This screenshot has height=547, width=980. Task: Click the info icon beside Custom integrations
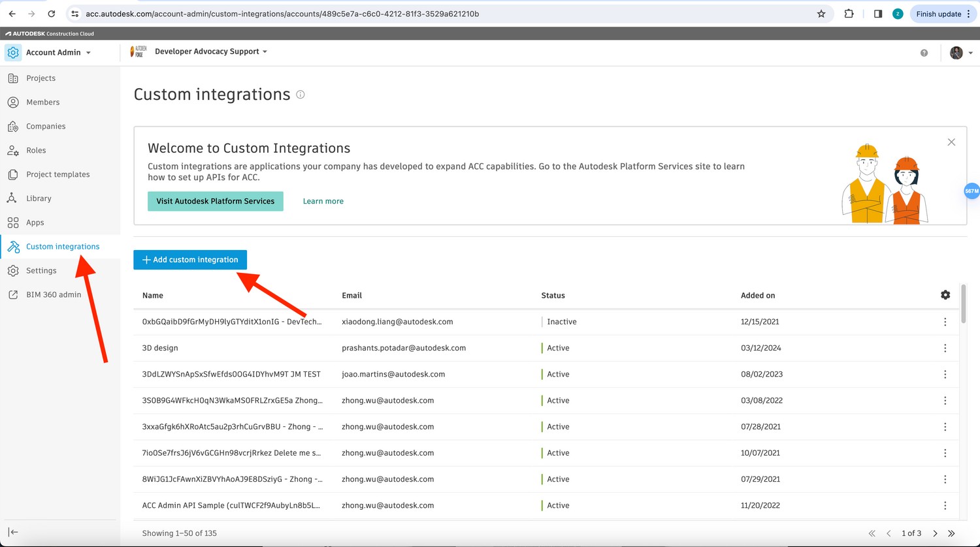(x=301, y=95)
